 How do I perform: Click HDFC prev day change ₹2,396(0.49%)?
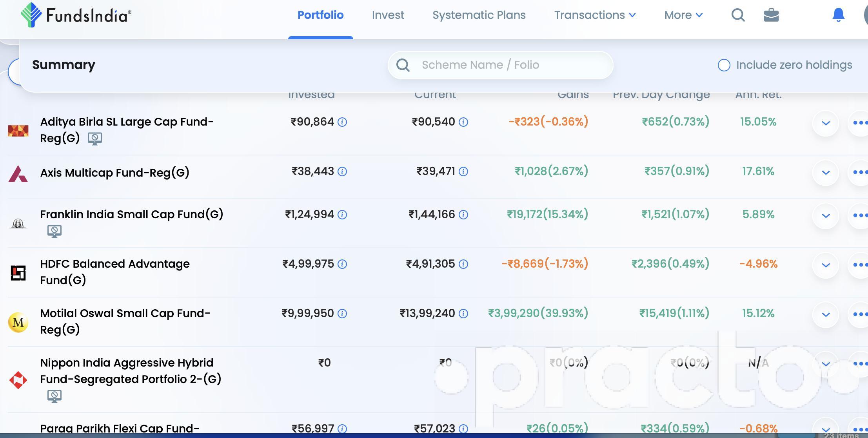(670, 264)
